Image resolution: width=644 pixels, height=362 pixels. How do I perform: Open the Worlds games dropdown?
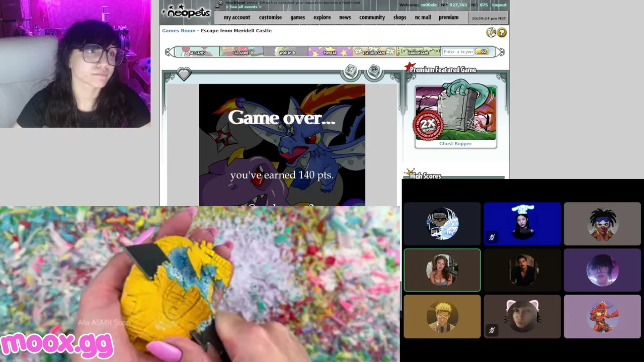(x=286, y=52)
